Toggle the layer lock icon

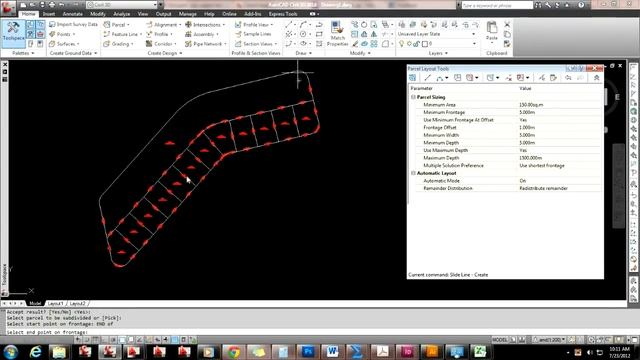(x=416, y=44)
